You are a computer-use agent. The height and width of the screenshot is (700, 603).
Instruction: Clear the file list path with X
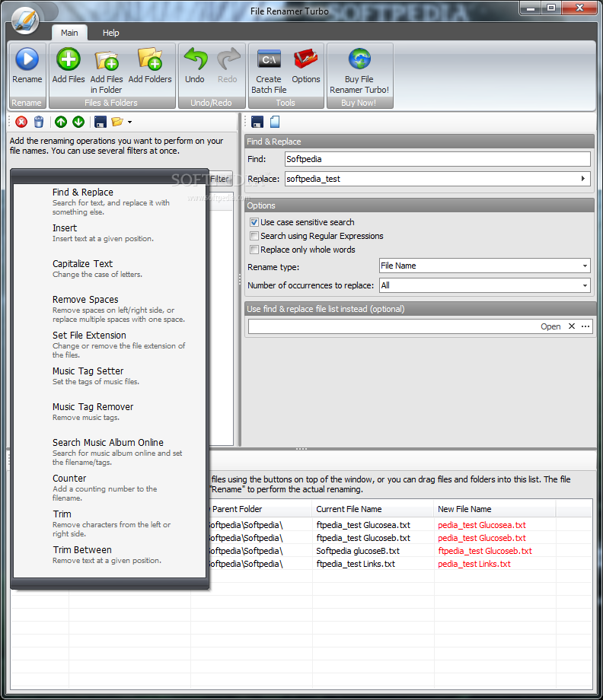point(571,326)
